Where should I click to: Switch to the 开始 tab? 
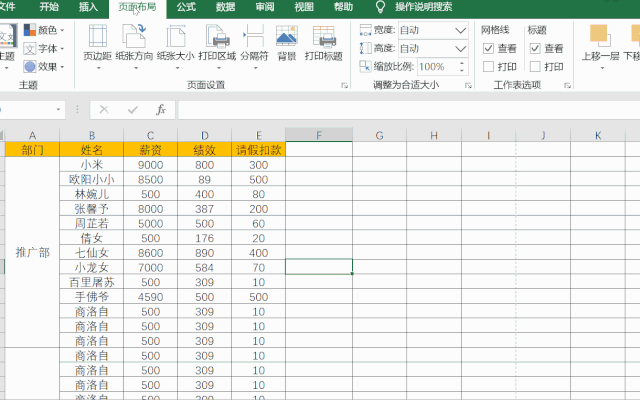coord(49,7)
